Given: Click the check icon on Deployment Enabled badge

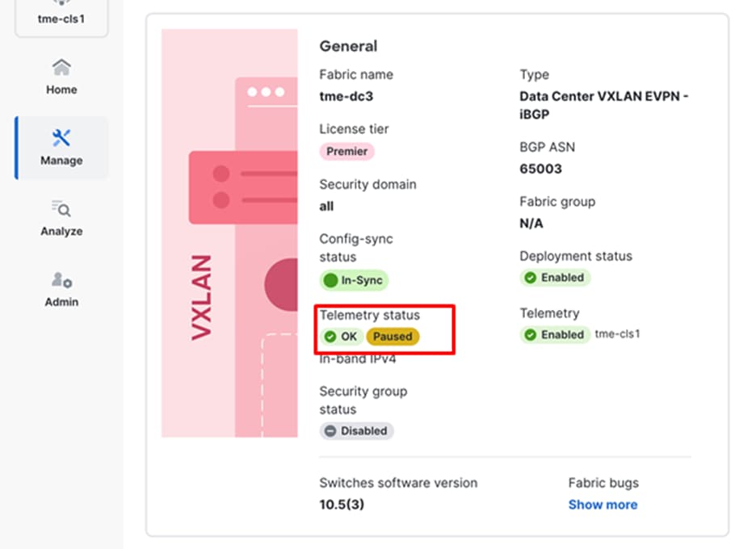Looking at the screenshot, I should point(532,278).
